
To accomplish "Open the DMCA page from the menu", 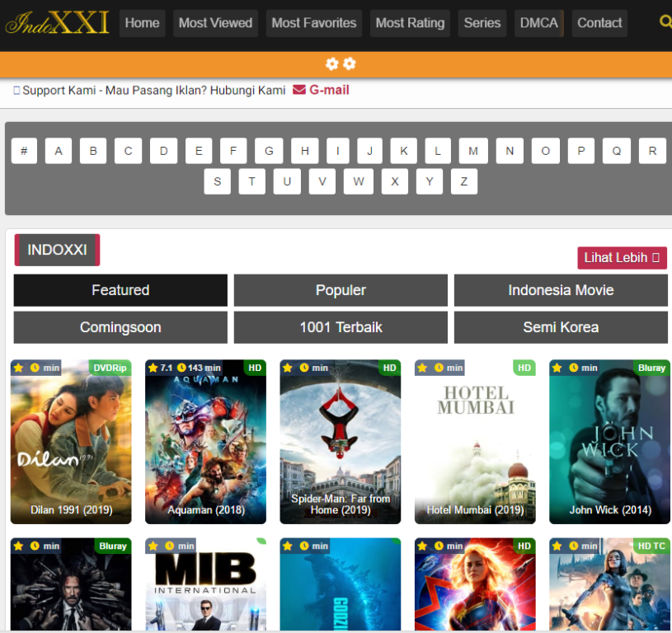I will click(x=538, y=23).
